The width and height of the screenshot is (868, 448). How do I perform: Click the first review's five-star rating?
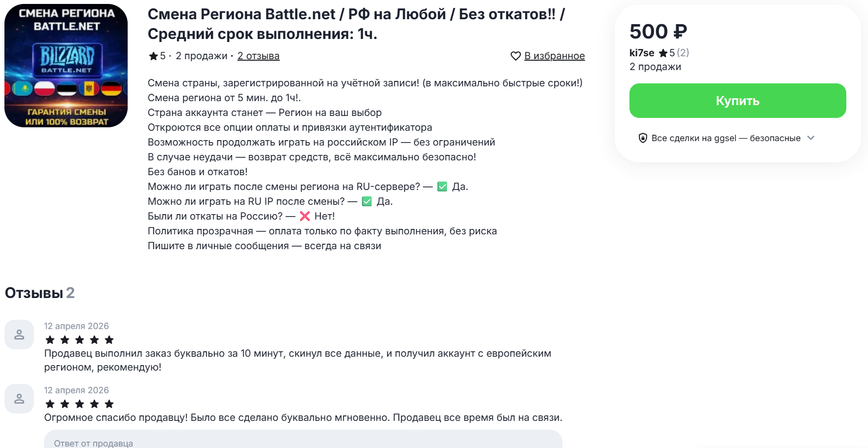pyautogui.click(x=79, y=340)
